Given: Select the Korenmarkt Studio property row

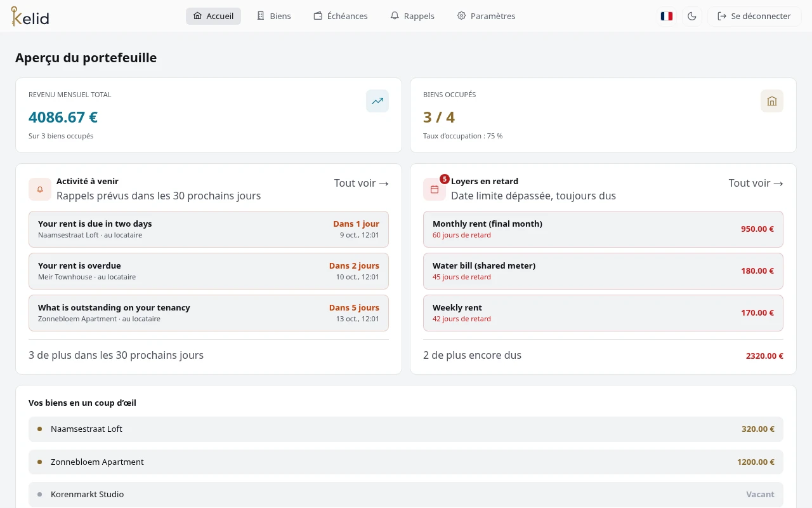Looking at the screenshot, I should pyautogui.click(x=406, y=494).
